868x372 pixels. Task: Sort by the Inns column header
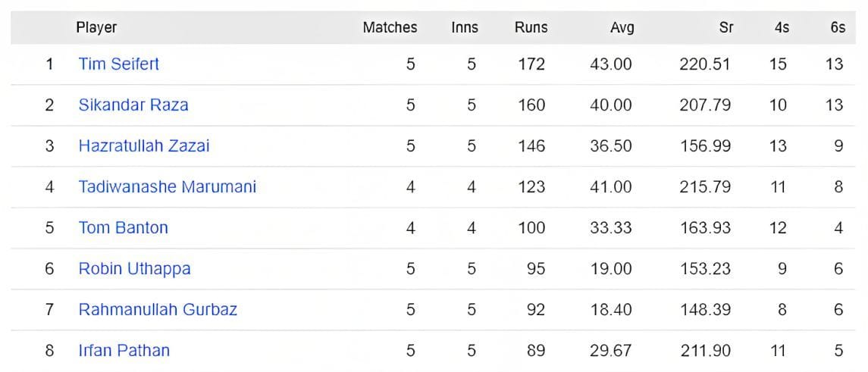tap(464, 28)
